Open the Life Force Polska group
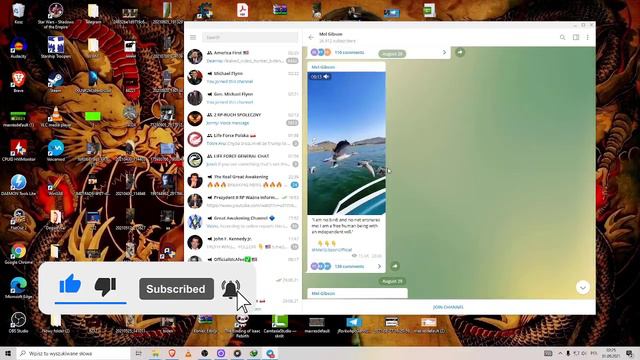This screenshot has height=360, width=640. 243,139
